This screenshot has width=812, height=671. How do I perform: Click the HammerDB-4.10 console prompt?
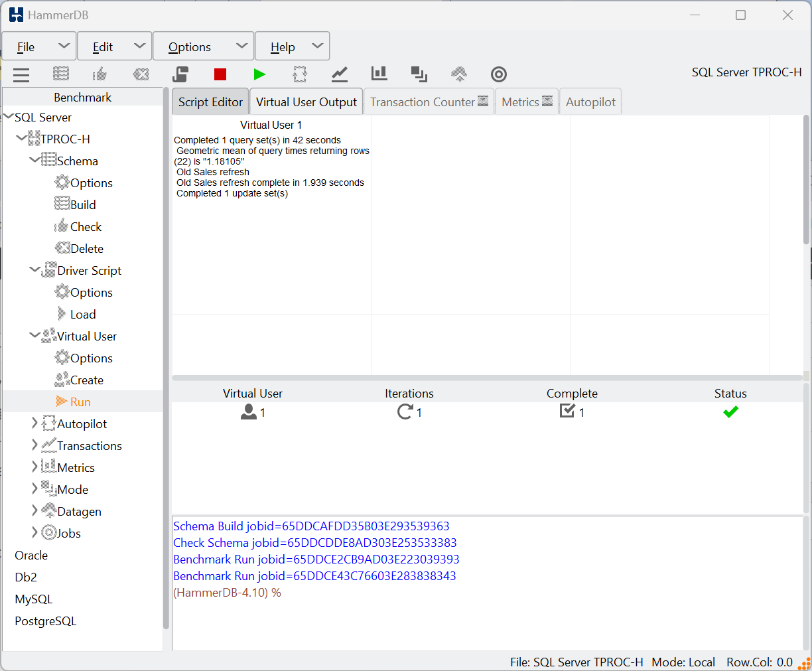[227, 592]
